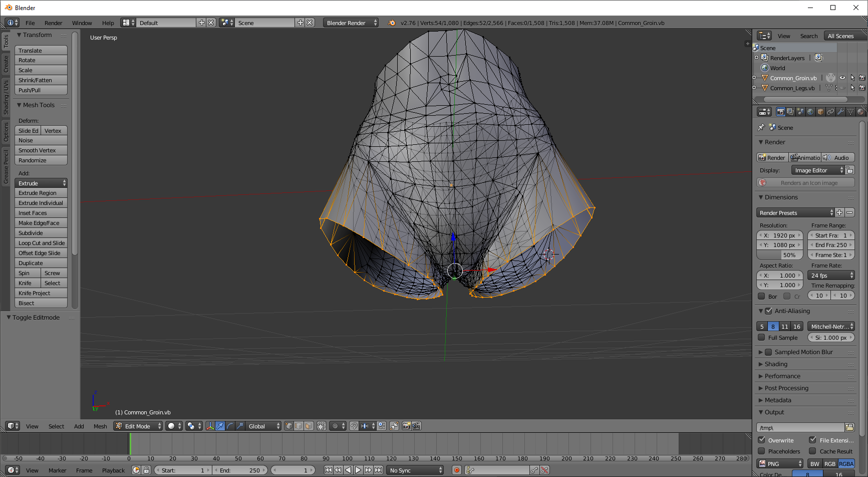
Task: Click the browse output folder icon
Action: click(x=849, y=427)
